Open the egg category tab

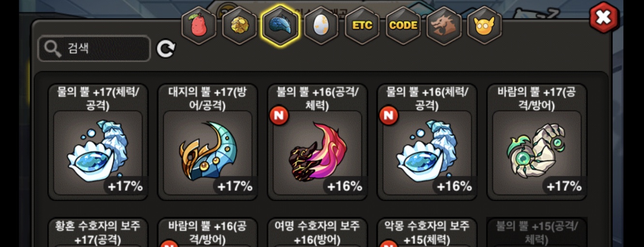(x=321, y=25)
